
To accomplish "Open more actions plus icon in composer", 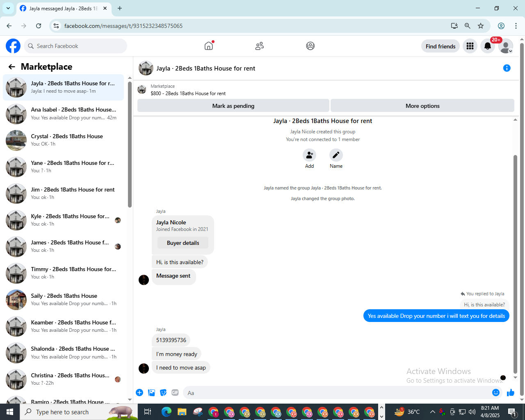I will pos(139,393).
